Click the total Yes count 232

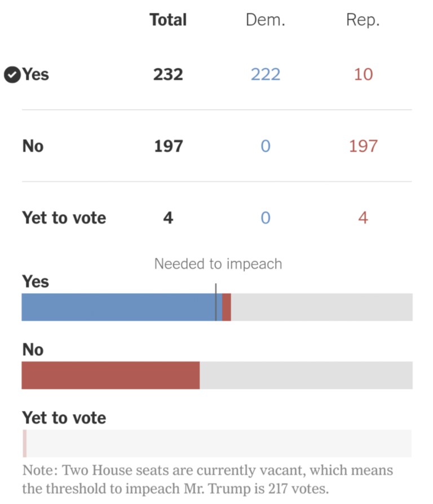point(168,74)
